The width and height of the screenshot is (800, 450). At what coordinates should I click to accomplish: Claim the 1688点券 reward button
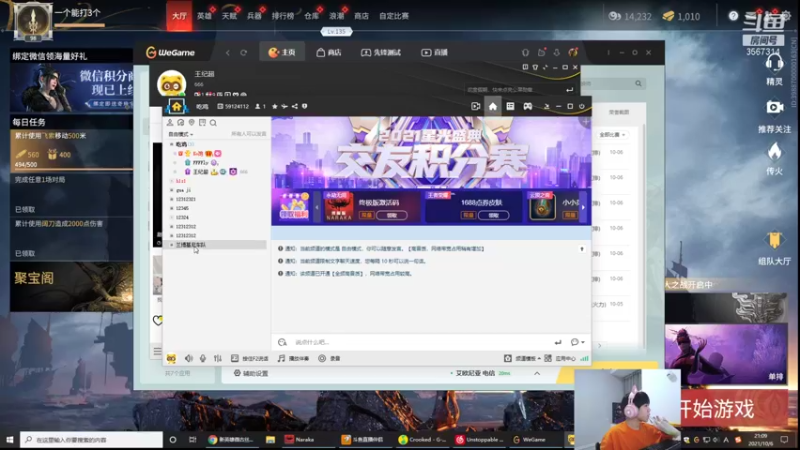[493, 215]
